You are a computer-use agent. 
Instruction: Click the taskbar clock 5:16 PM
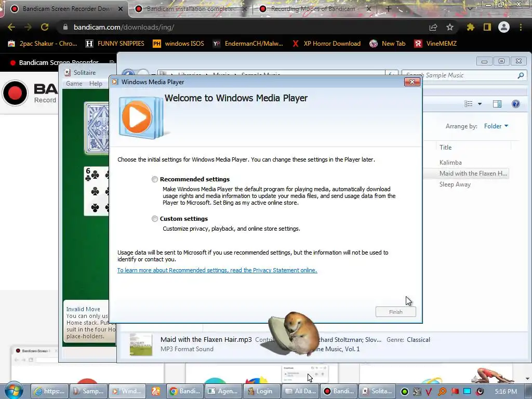click(506, 392)
